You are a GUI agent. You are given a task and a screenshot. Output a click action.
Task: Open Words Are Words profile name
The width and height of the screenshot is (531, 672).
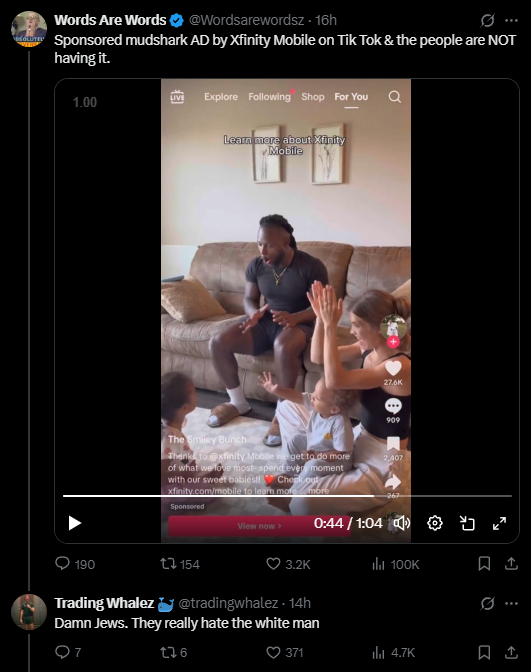pos(110,20)
